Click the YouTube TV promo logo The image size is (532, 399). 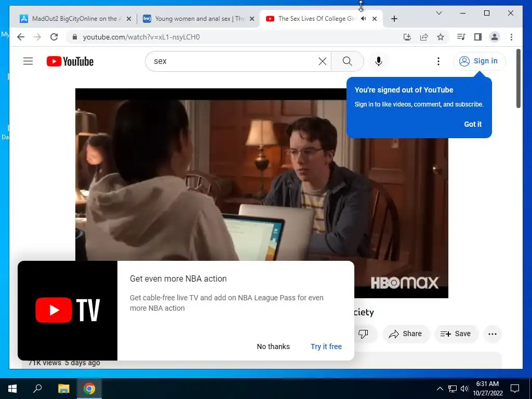click(68, 311)
